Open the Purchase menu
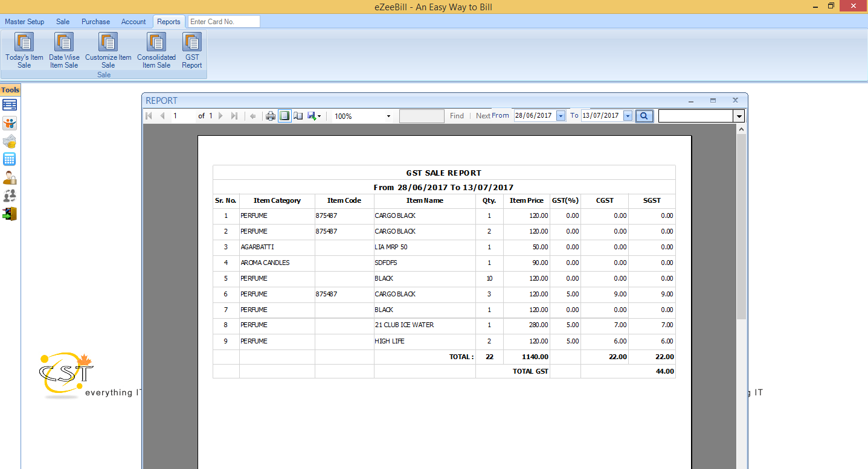The height and width of the screenshot is (469, 868). point(96,22)
